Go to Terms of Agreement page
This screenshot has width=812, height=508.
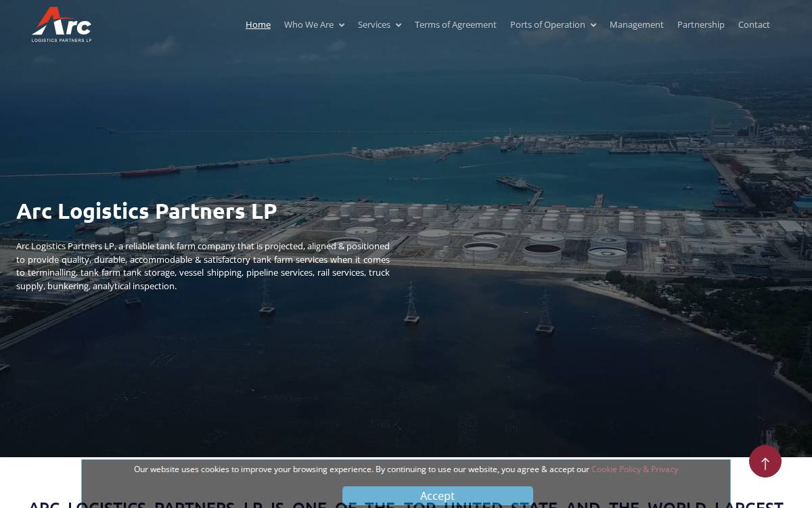coord(455,24)
